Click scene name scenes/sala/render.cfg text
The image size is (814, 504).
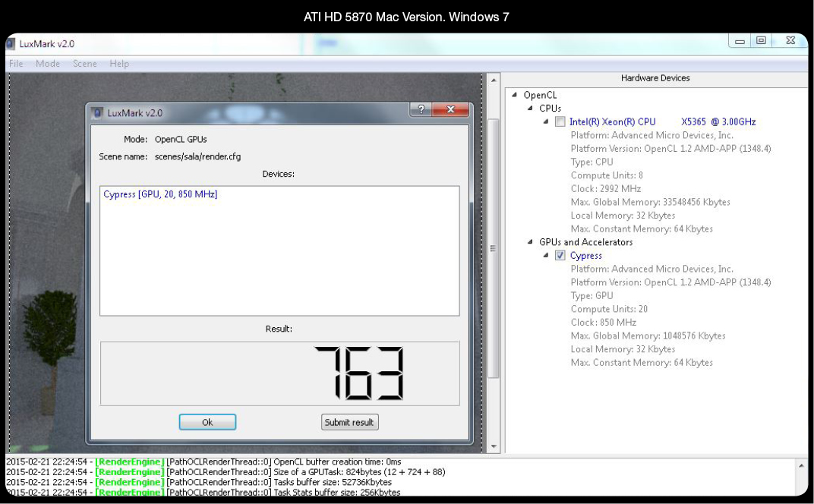coord(197,156)
